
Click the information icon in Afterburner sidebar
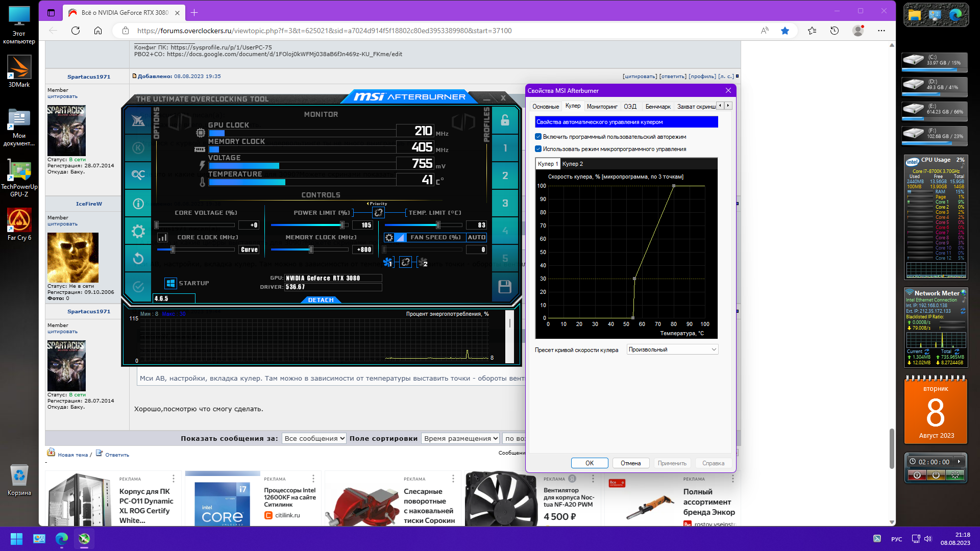pos(138,204)
